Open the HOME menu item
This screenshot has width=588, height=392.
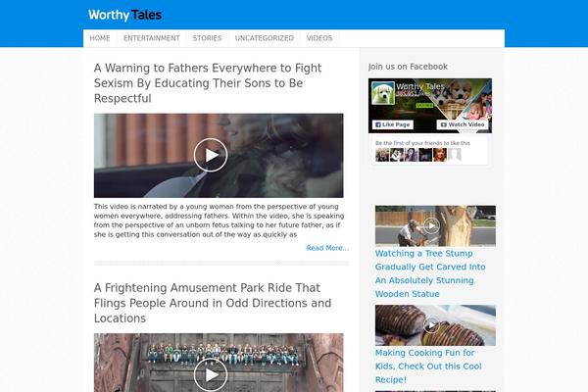pos(100,38)
